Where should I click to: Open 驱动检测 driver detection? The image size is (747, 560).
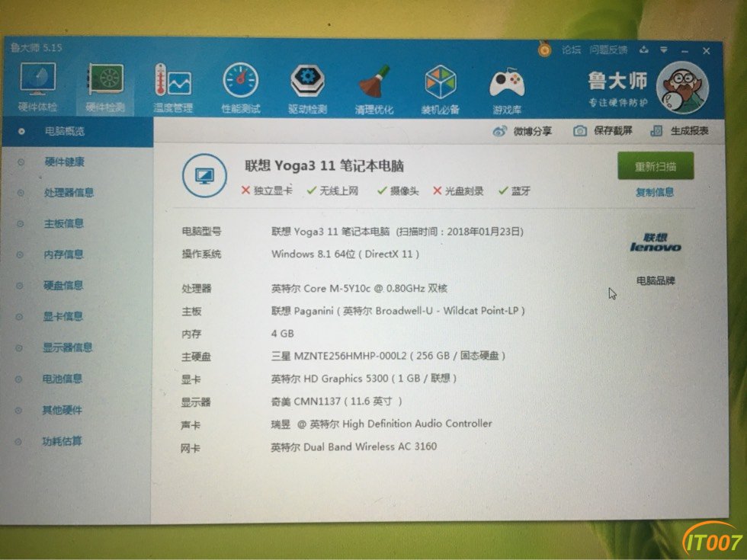pos(307,90)
